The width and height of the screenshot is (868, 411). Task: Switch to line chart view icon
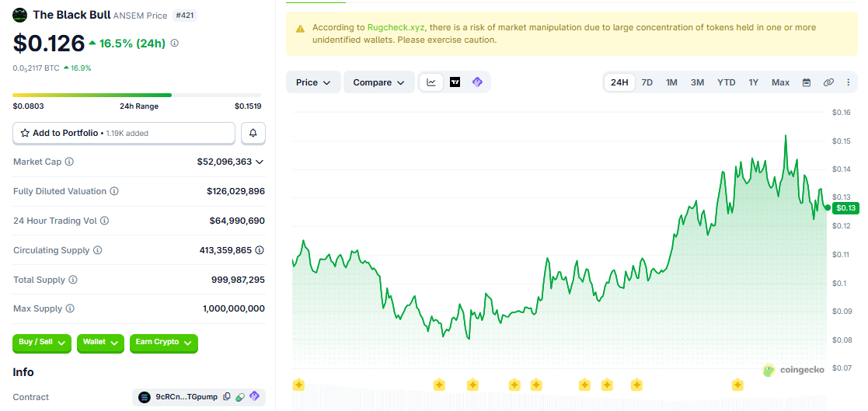point(431,82)
